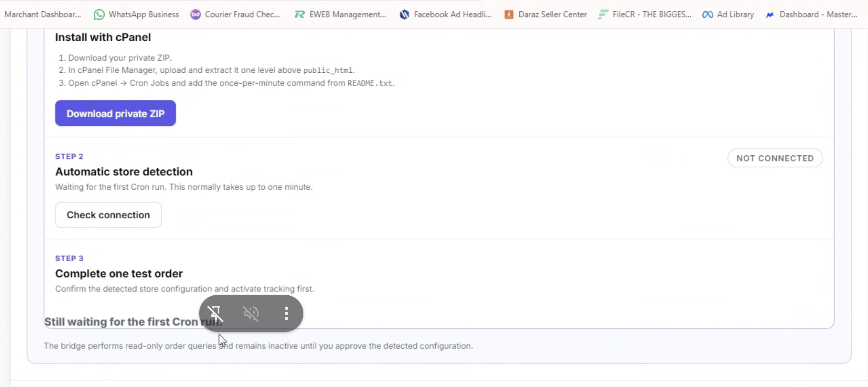Click the Download private ZIP button
Screen dimensions: 868x387
click(116, 113)
